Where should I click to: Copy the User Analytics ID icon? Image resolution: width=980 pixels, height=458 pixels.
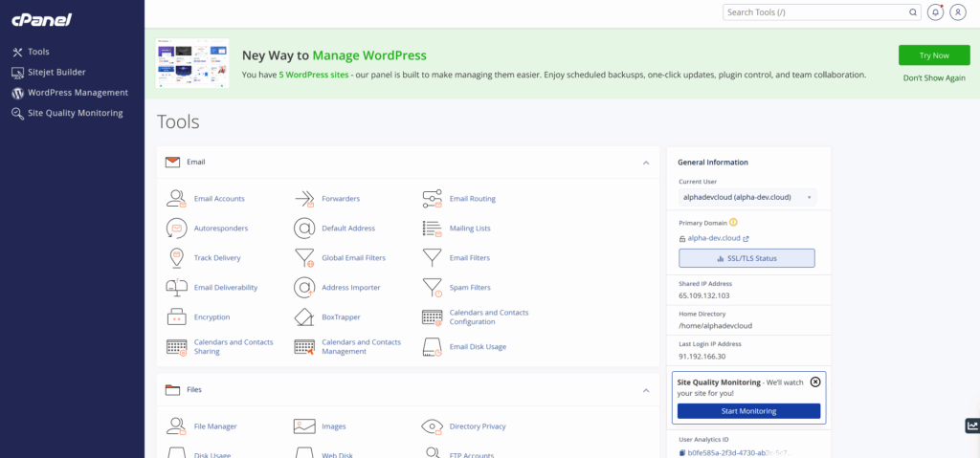[681, 453]
